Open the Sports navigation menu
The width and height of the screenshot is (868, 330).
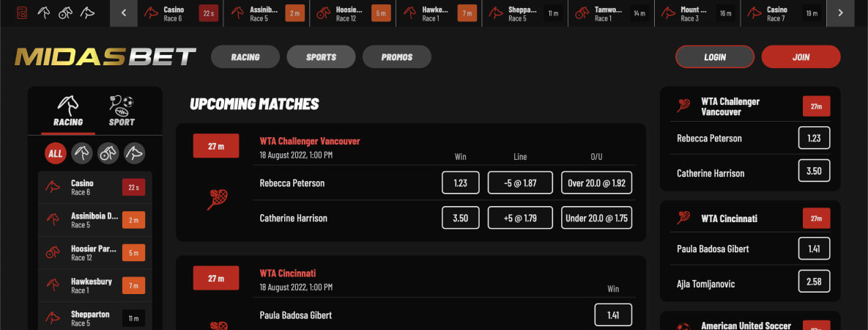click(321, 56)
